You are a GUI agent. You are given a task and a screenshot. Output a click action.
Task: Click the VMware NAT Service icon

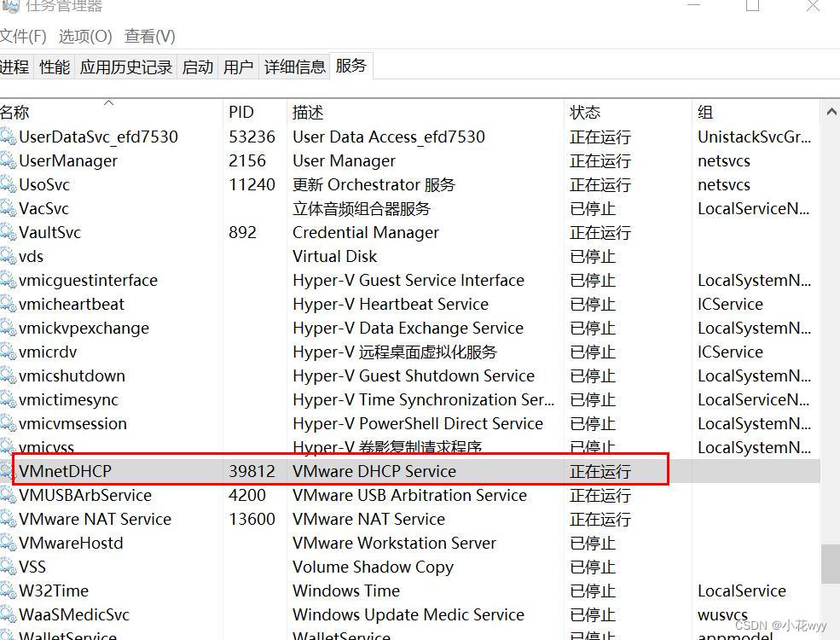coord(9,519)
